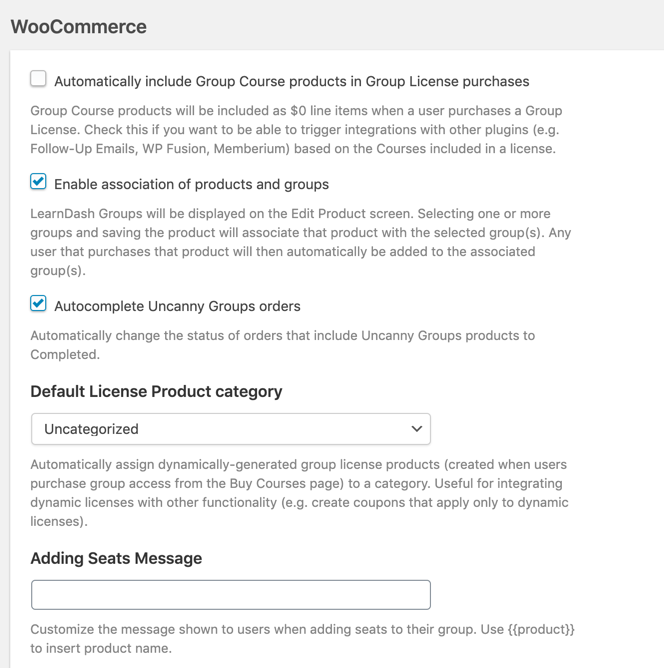
Task: Click the 'Enable association of products and groups' label
Action: tap(191, 184)
